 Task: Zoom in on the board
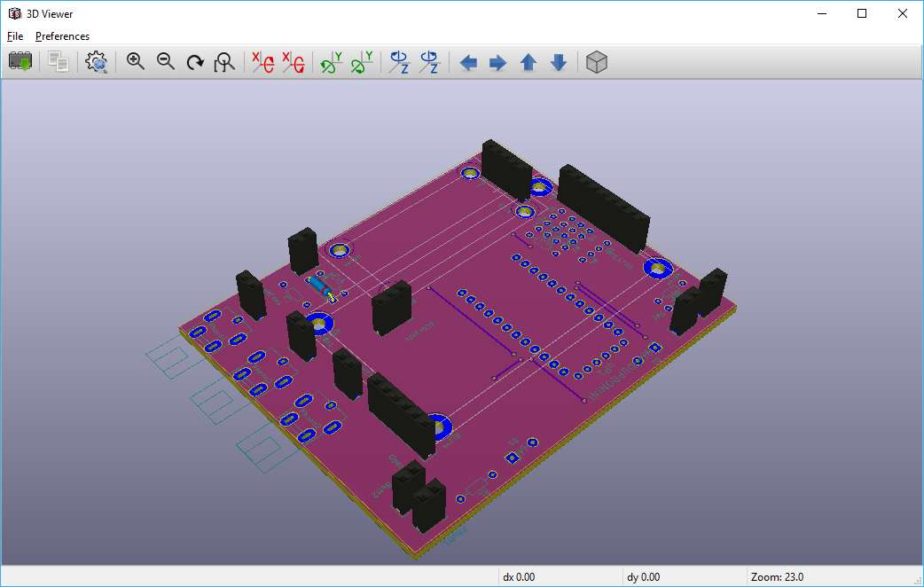135,61
